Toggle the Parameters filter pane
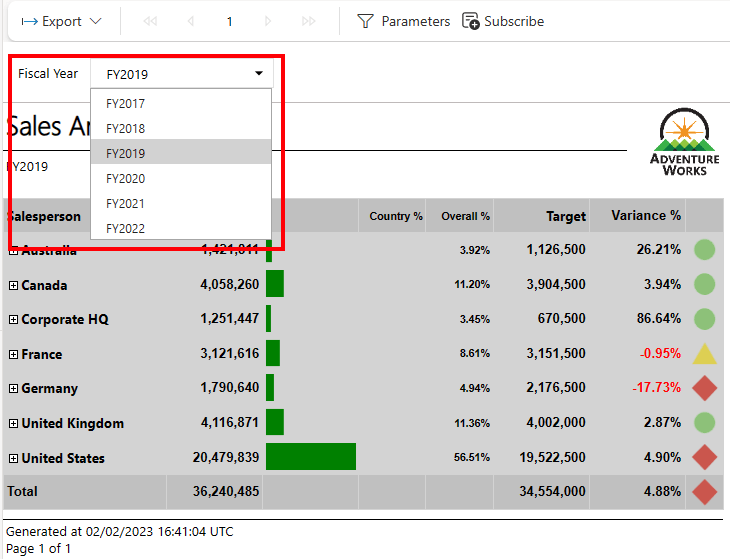The width and height of the screenshot is (730, 559). [403, 21]
